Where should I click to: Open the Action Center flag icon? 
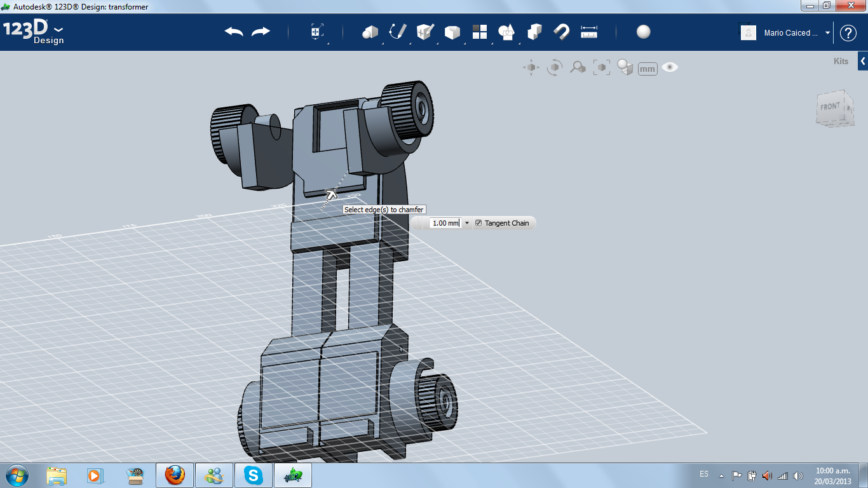737,475
